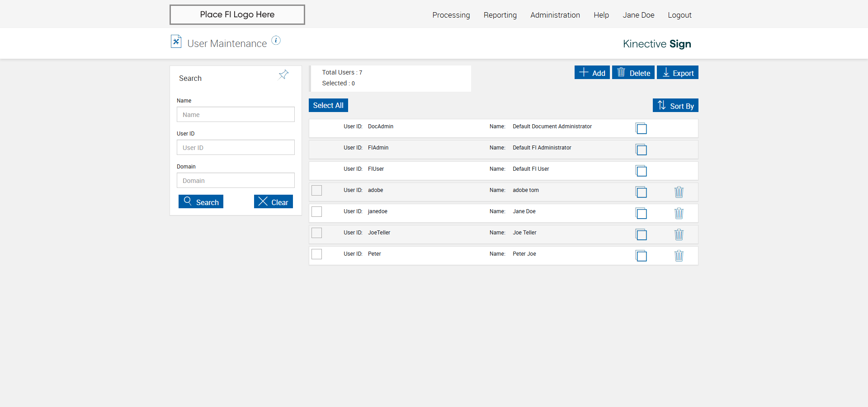Delete the Peter user via trash icon
Viewport: 868px width, 407px height.
(679, 256)
